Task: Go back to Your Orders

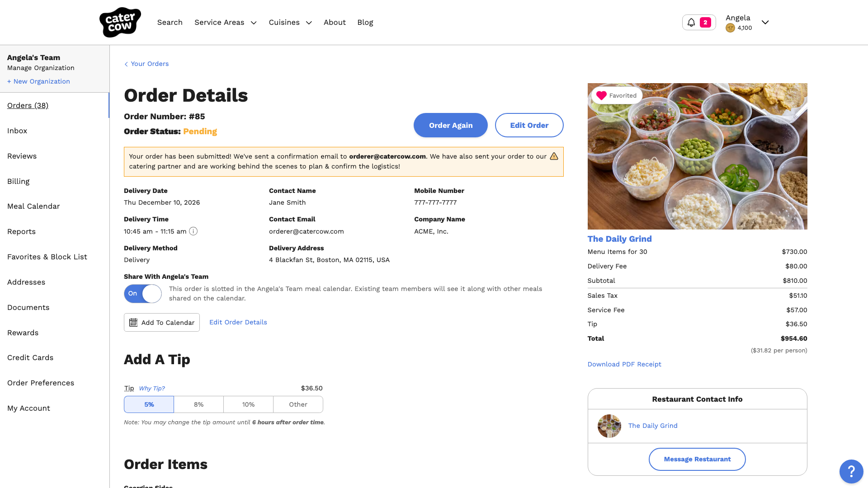Action: click(150, 64)
